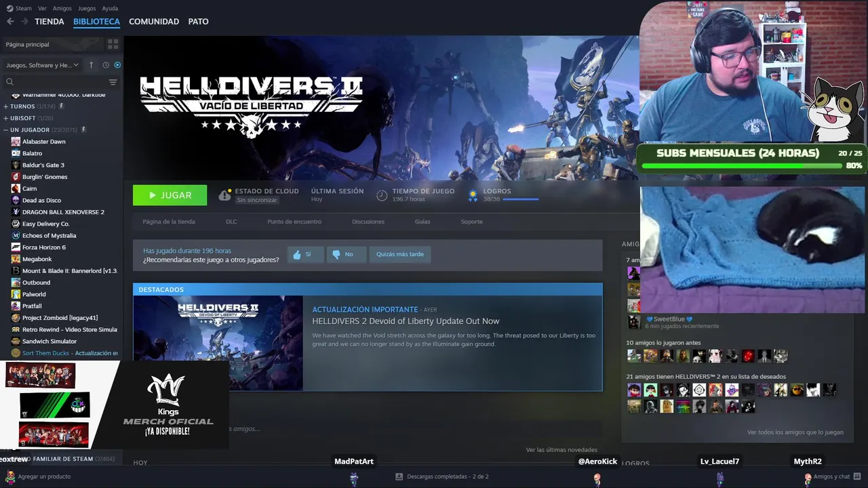Screen dimensions: 868x488
Task: Toggle sort order up-arrow in library
Action: tap(92, 65)
